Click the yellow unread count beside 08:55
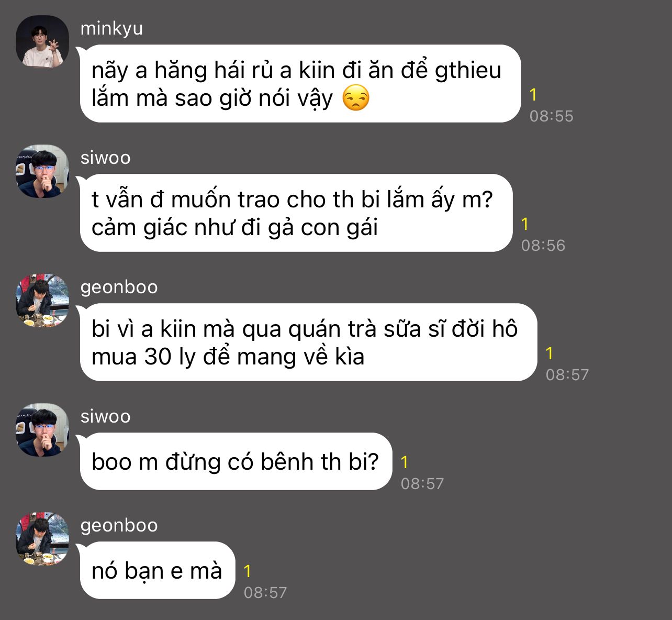This screenshot has width=672, height=620. coord(533,95)
